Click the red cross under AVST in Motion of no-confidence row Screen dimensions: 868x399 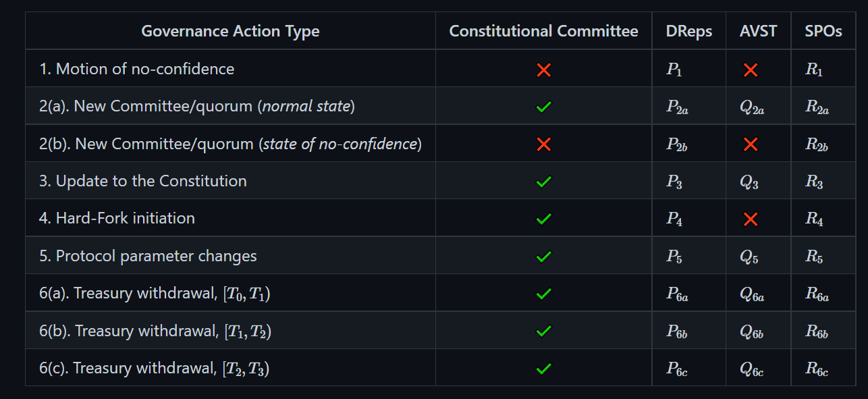[x=750, y=70]
